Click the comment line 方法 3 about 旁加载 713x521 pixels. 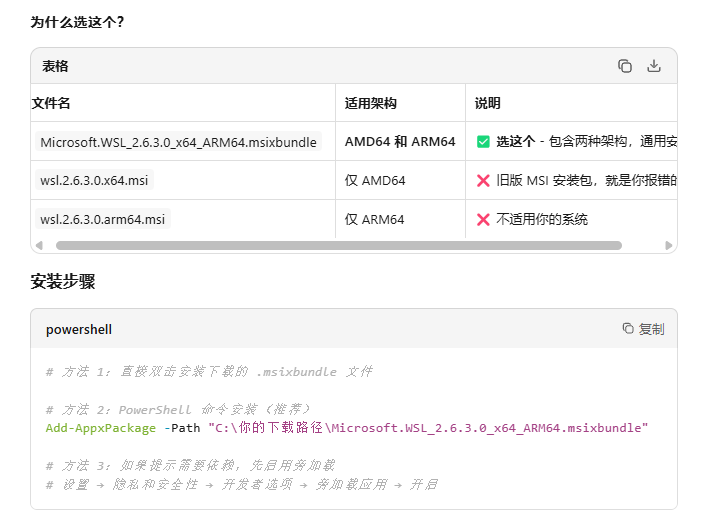(x=191, y=465)
